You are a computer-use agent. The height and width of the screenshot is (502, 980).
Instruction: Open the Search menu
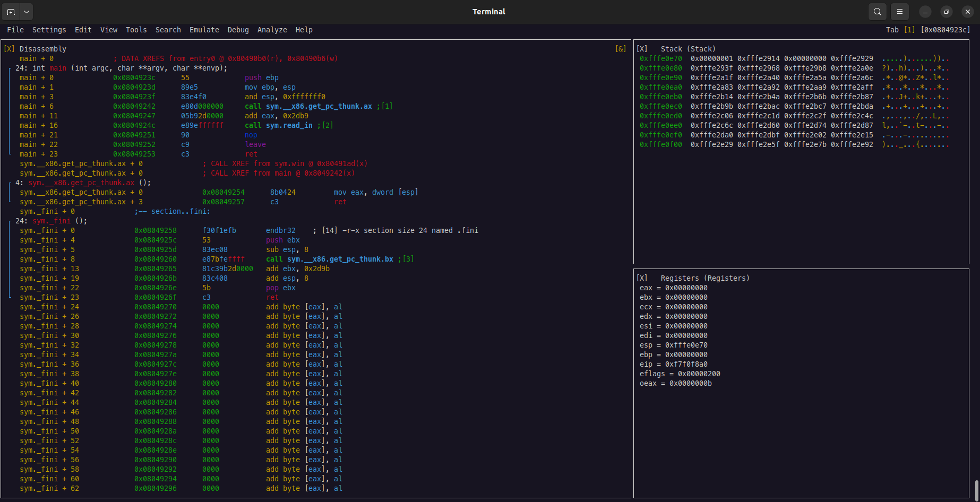(x=168, y=30)
